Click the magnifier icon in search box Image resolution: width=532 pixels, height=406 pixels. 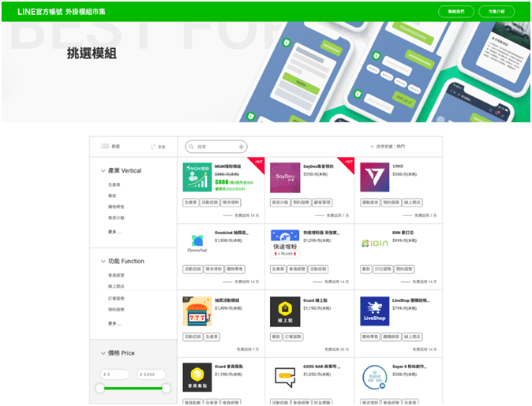(x=191, y=147)
